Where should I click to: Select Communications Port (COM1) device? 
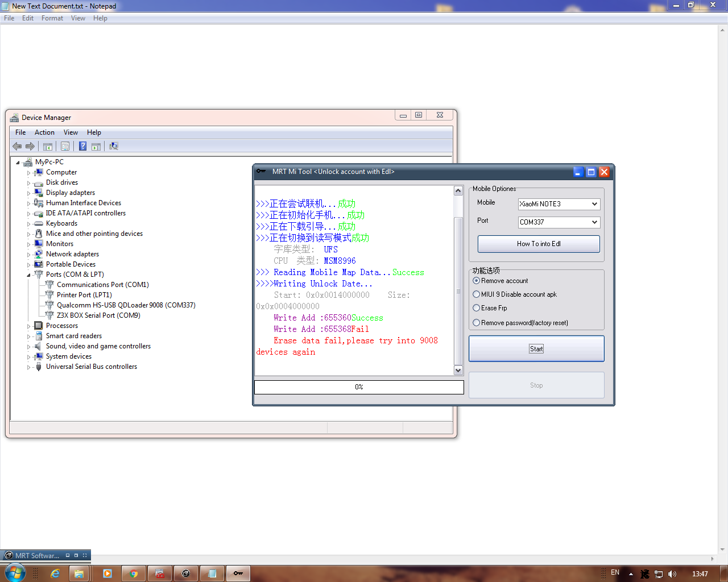coord(102,285)
